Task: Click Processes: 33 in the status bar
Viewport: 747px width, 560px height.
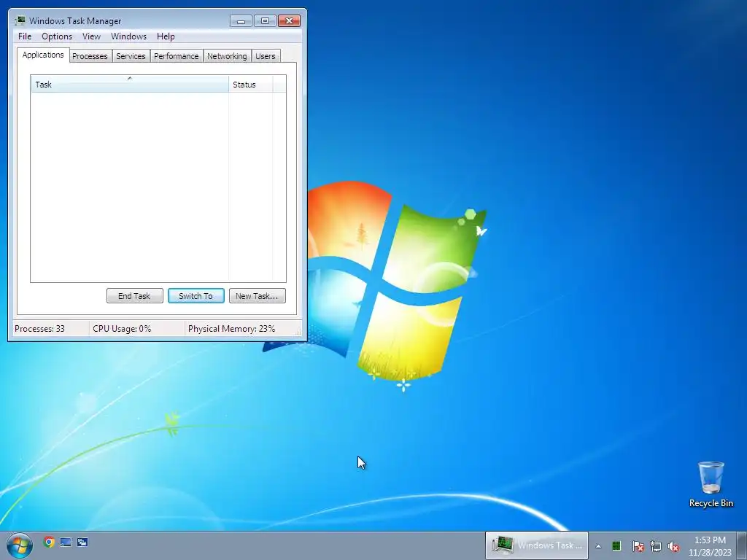Action: coord(39,329)
